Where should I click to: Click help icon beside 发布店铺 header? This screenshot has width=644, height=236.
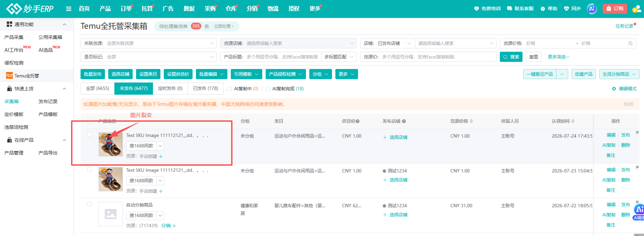click(404, 121)
